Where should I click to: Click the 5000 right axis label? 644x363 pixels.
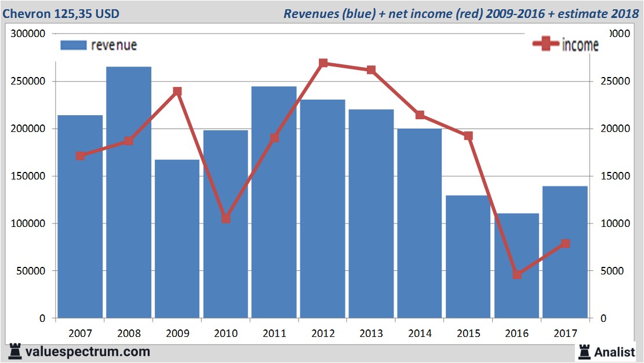click(612, 271)
